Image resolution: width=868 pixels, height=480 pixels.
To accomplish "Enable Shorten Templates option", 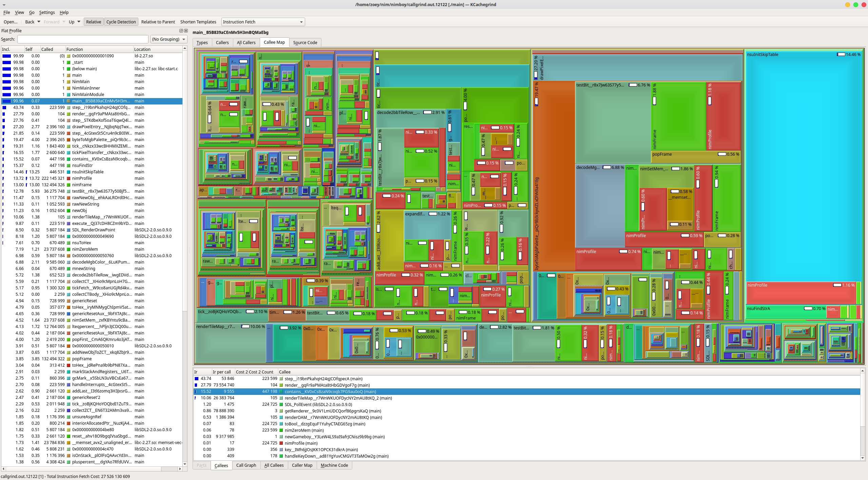I will tap(198, 22).
